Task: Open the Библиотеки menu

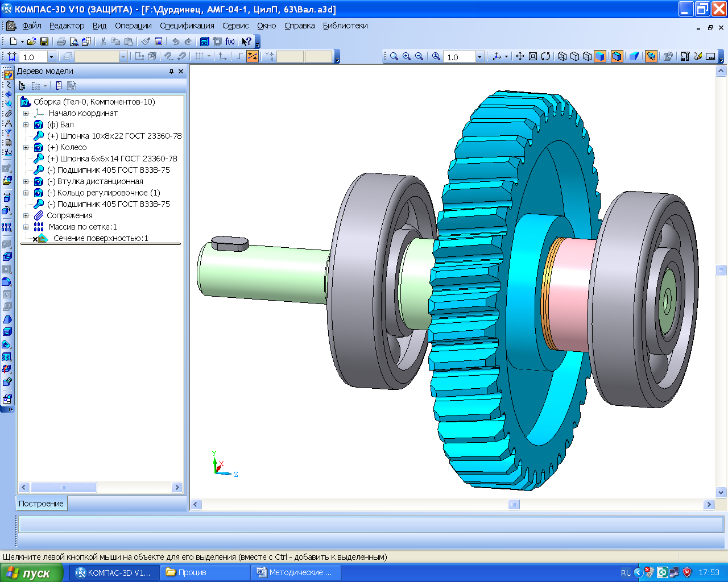Action: tap(345, 26)
